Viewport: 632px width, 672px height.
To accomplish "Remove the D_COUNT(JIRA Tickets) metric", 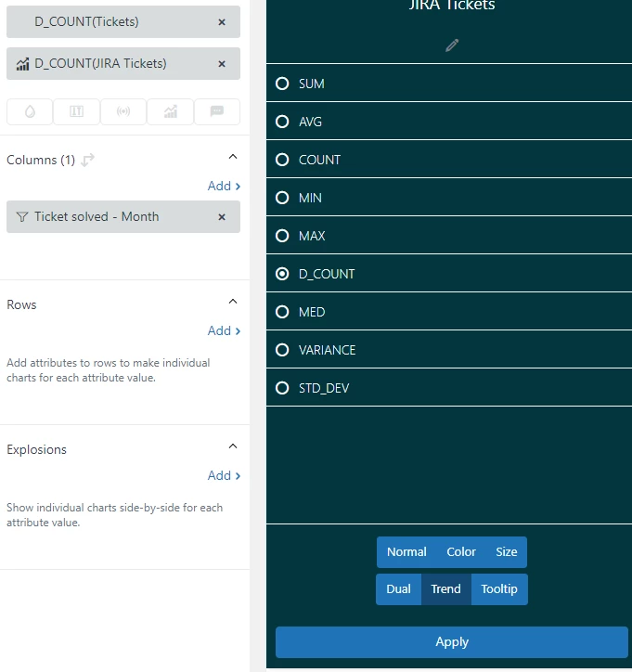I will tap(222, 64).
